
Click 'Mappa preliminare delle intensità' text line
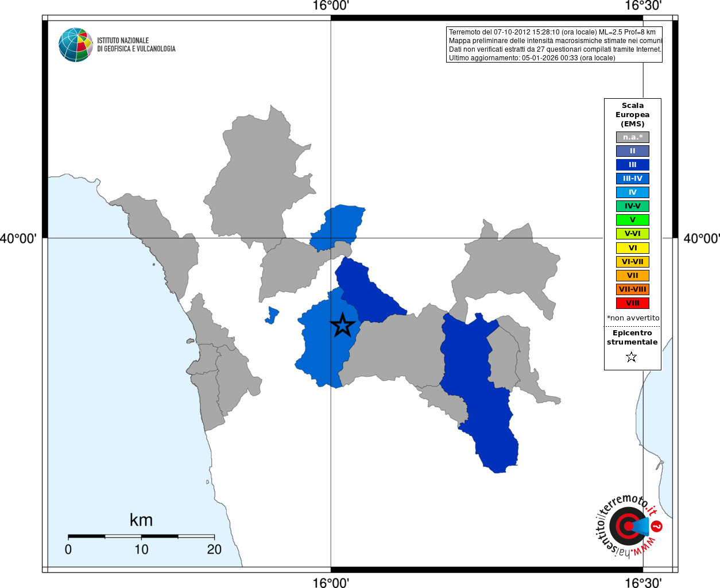point(555,41)
